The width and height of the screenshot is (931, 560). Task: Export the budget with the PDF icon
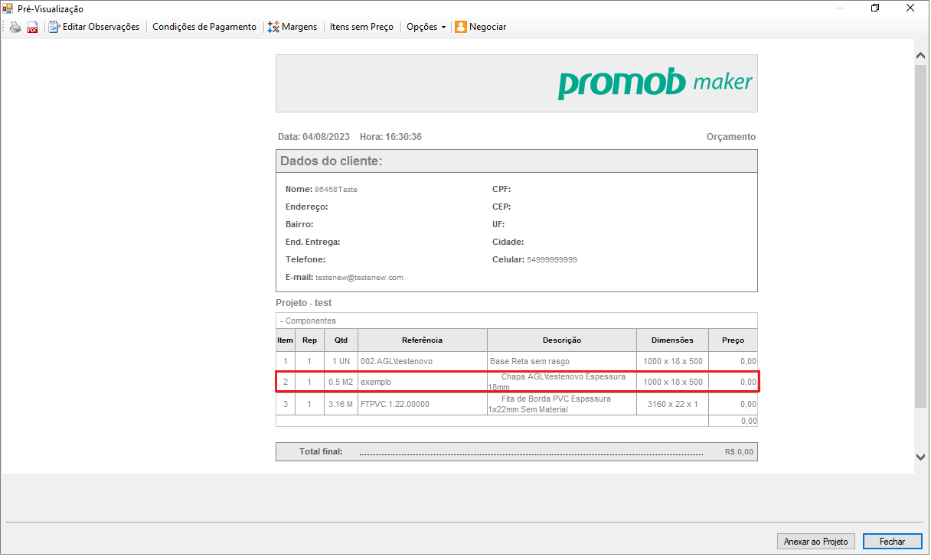click(x=33, y=27)
